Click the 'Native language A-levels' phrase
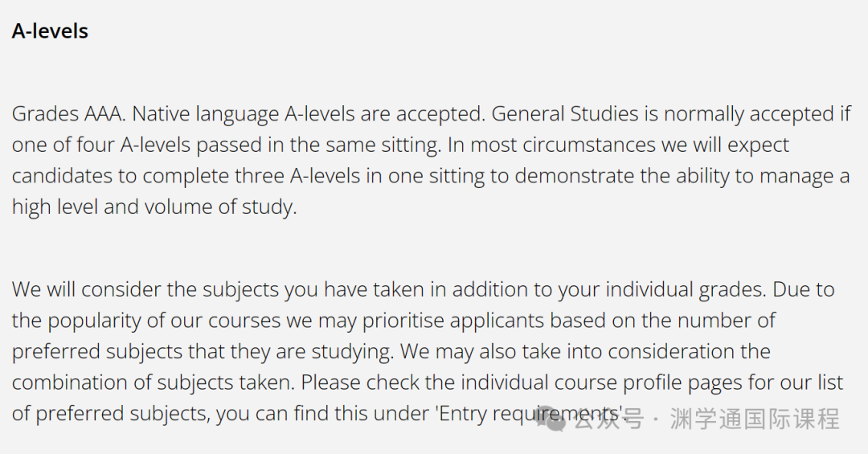Viewport: 868px width, 454px height. 244,114
